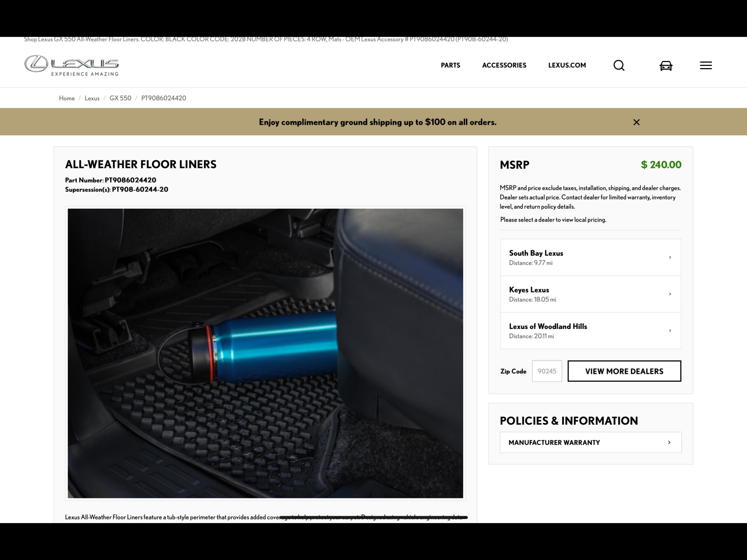Click the Policies & Information heading

point(569,421)
